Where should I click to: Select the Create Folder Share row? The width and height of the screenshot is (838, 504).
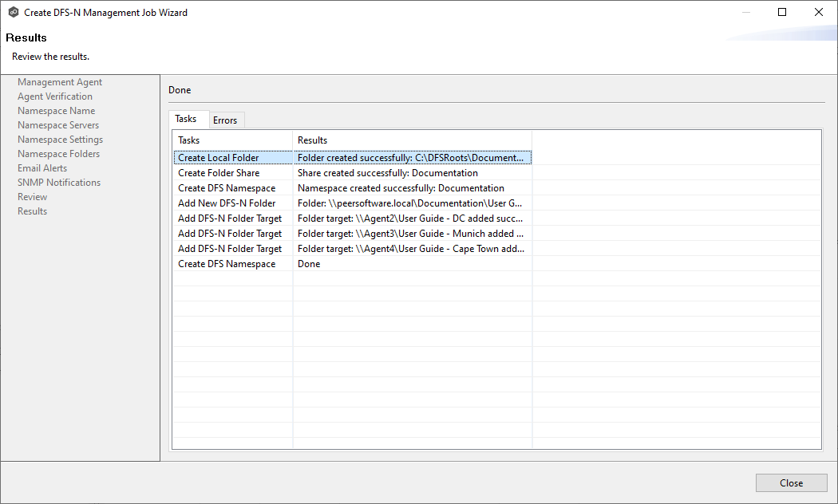point(219,173)
